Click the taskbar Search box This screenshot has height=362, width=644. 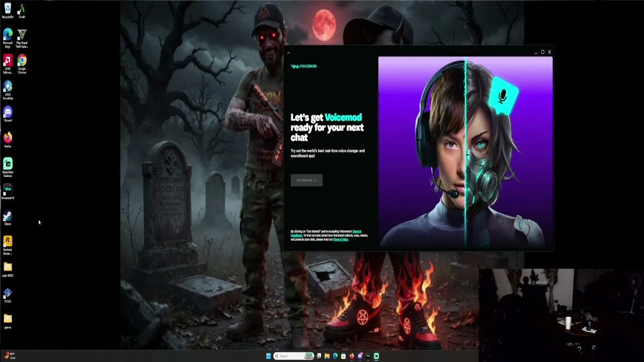coord(294,356)
